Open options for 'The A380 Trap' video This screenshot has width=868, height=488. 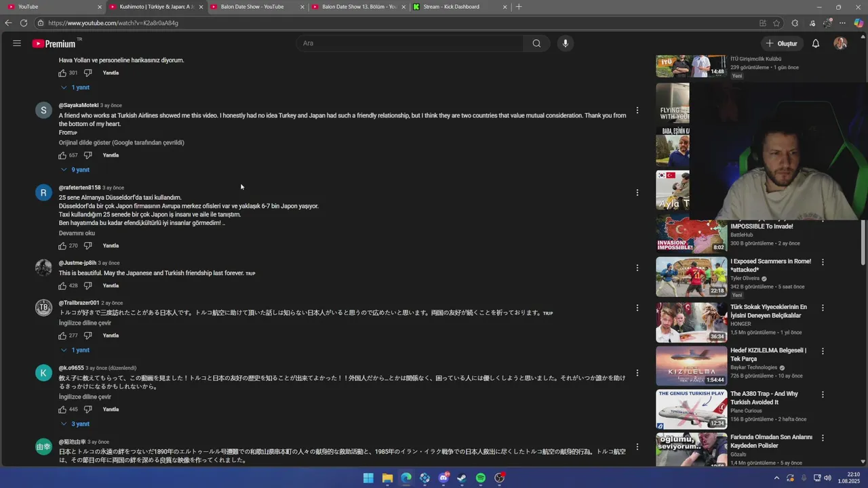[823, 394]
